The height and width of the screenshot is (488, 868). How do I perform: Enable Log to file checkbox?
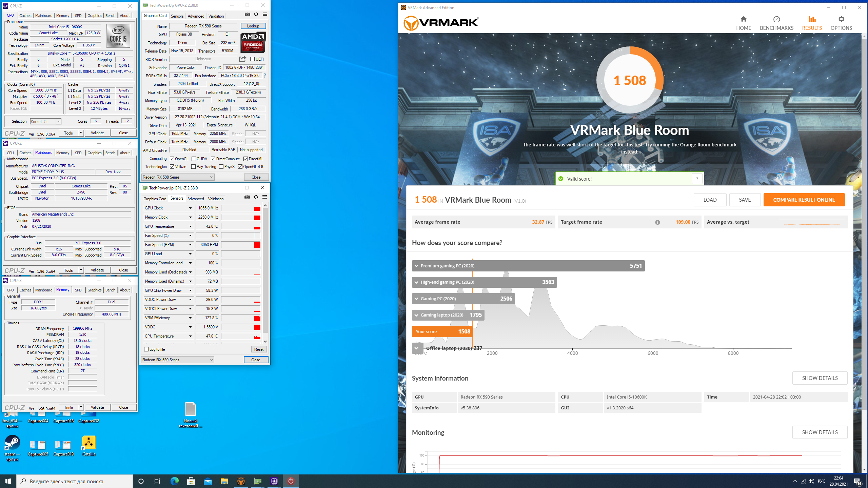coord(146,349)
